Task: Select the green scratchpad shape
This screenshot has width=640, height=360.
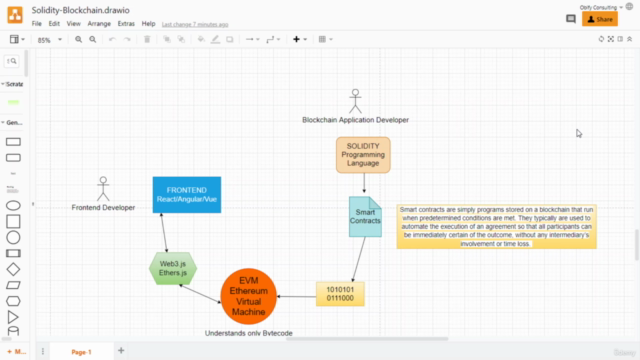Action: pos(13,102)
